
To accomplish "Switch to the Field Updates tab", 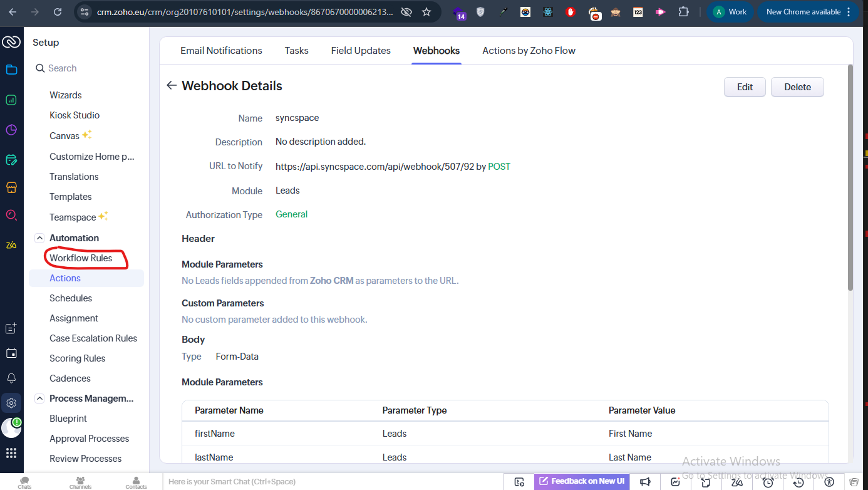I will click(361, 51).
